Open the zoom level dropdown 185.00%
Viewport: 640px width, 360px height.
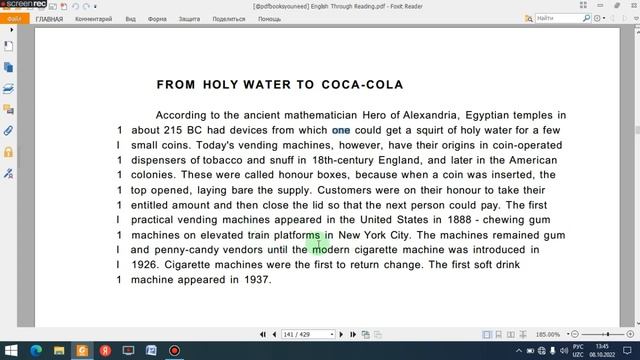click(x=568, y=334)
